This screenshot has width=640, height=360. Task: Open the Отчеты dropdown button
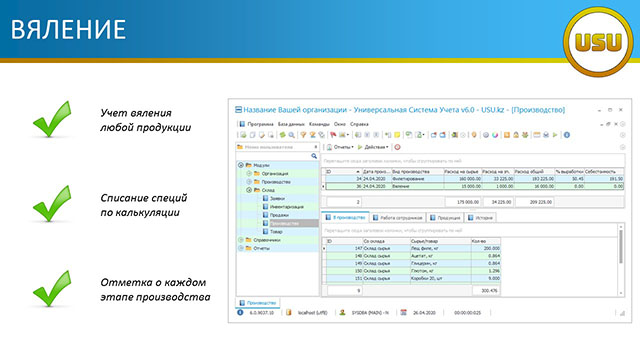pyautogui.click(x=340, y=147)
